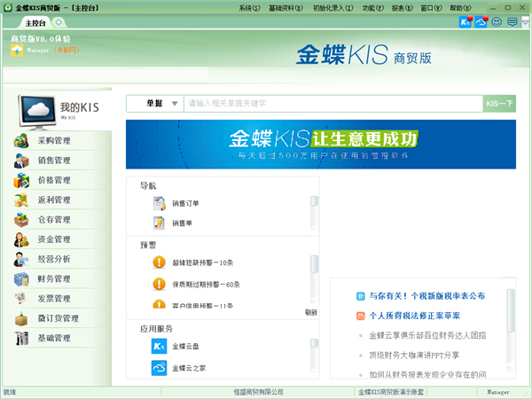Click Manager user name in status bar

498,392
